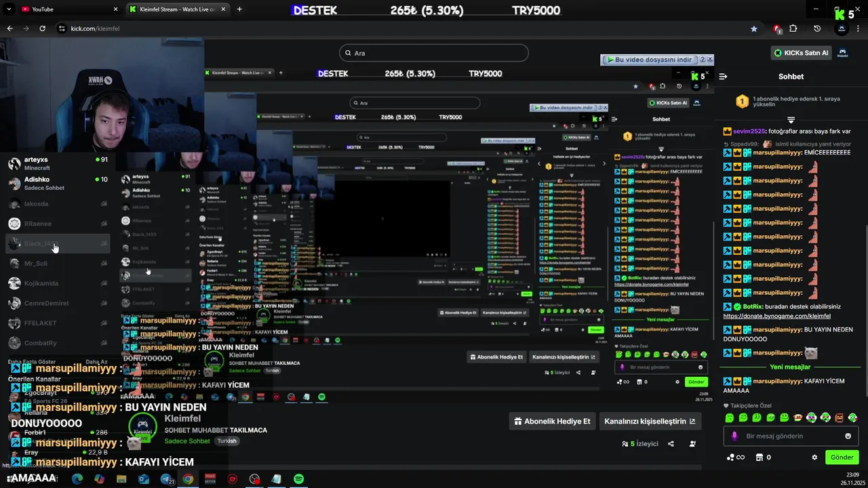Viewport: 868px width, 488px height.
Task: Collapse the Sohbet chat panel
Action: click(x=723, y=77)
